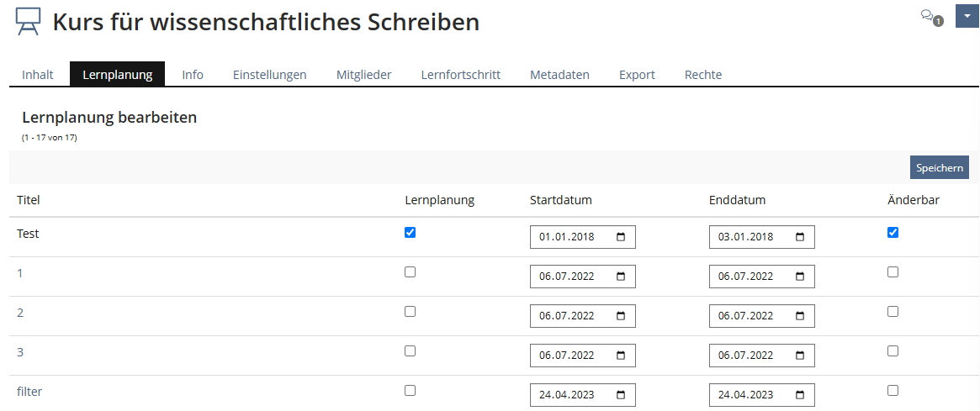Screen dimensions: 980x411
Task: Tick Änderbar checkbox for filter row
Action: [x=893, y=391]
